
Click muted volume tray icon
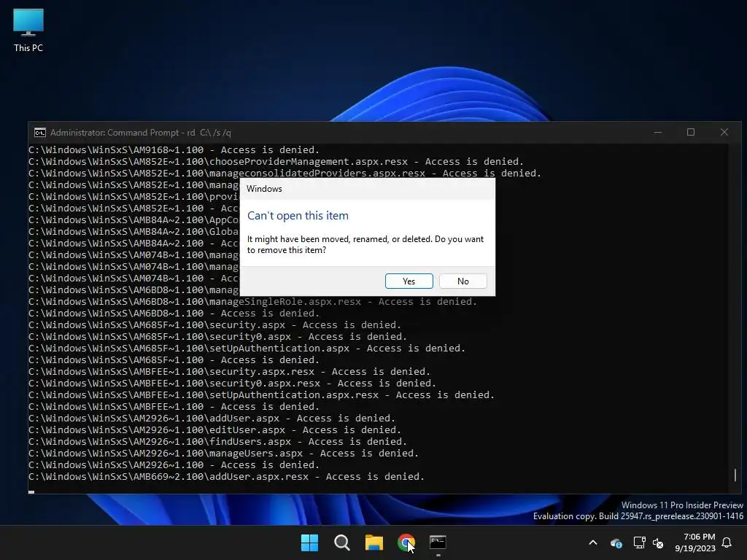pos(658,542)
